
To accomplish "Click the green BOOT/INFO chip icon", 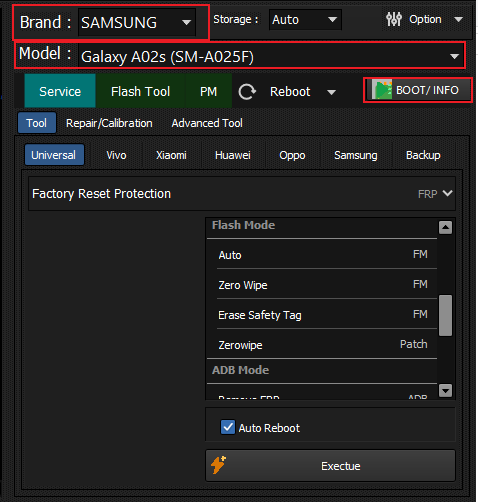I will (x=382, y=90).
